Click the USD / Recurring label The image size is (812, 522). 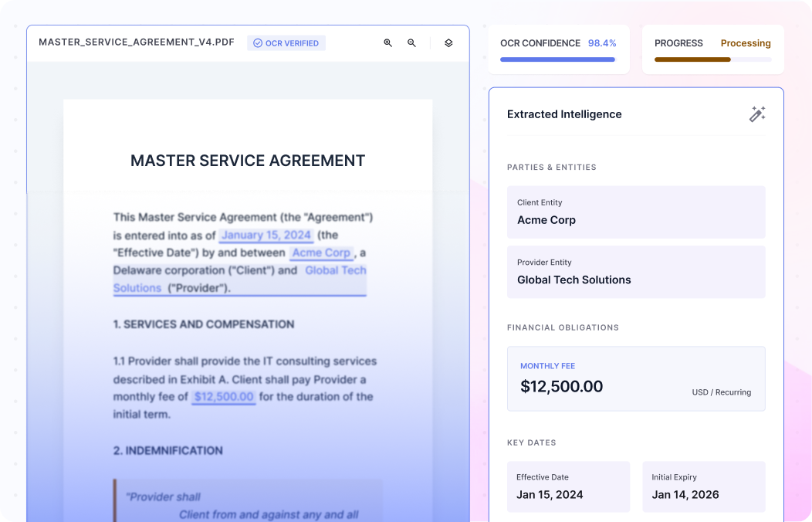722,392
